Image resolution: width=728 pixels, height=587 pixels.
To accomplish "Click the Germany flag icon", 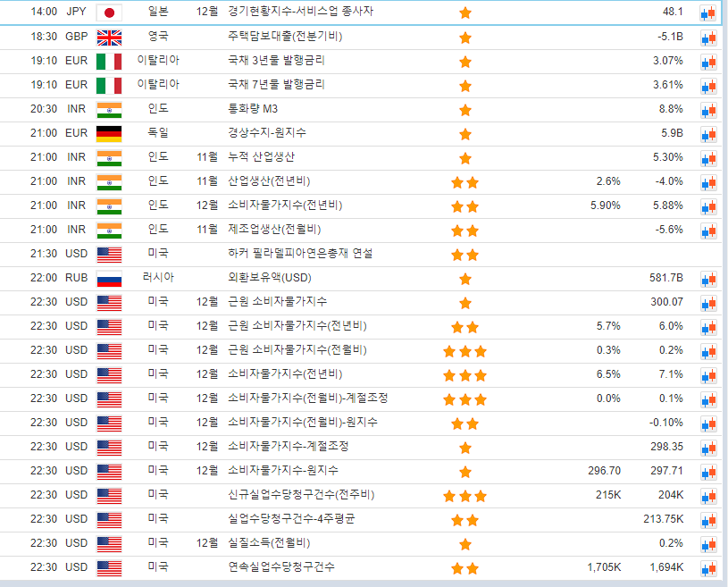I will point(109,134).
